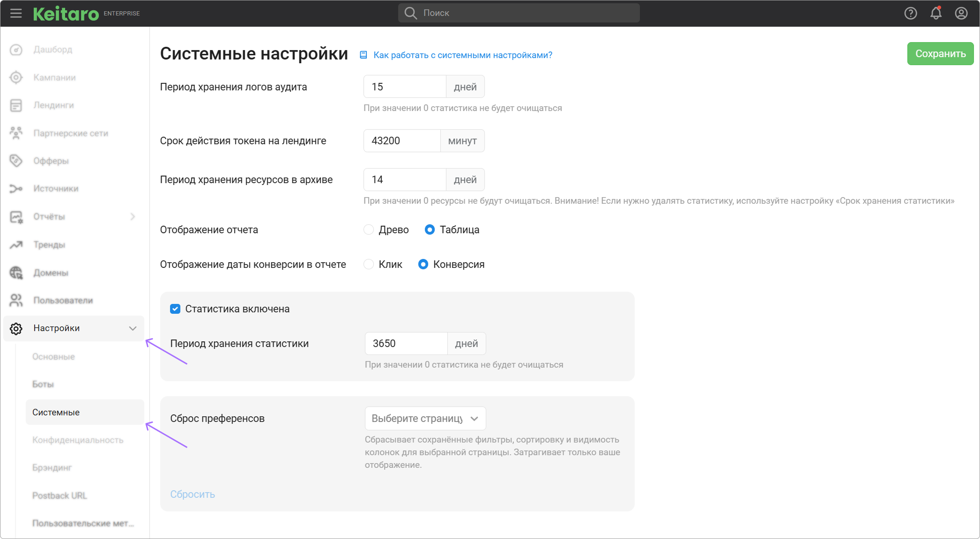Collapse the Настройки section chevron
Screen dimensions: 980x539
[133, 328]
